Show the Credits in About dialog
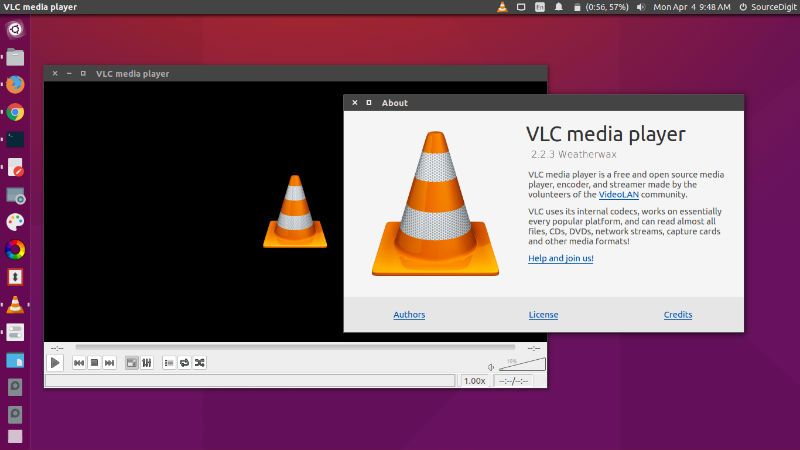This screenshot has height=450, width=800. click(x=678, y=315)
